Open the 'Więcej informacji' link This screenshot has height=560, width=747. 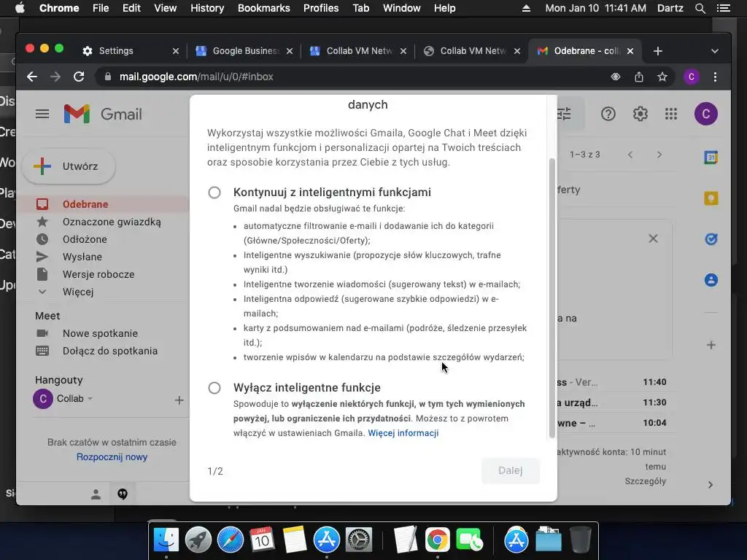click(x=403, y=433)
